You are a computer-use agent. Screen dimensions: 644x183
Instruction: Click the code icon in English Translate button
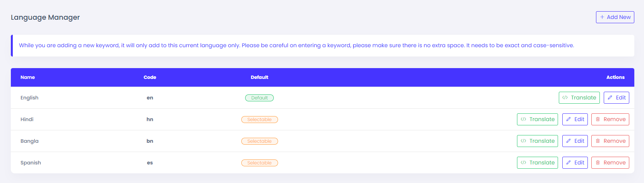[x=565, y=97]
